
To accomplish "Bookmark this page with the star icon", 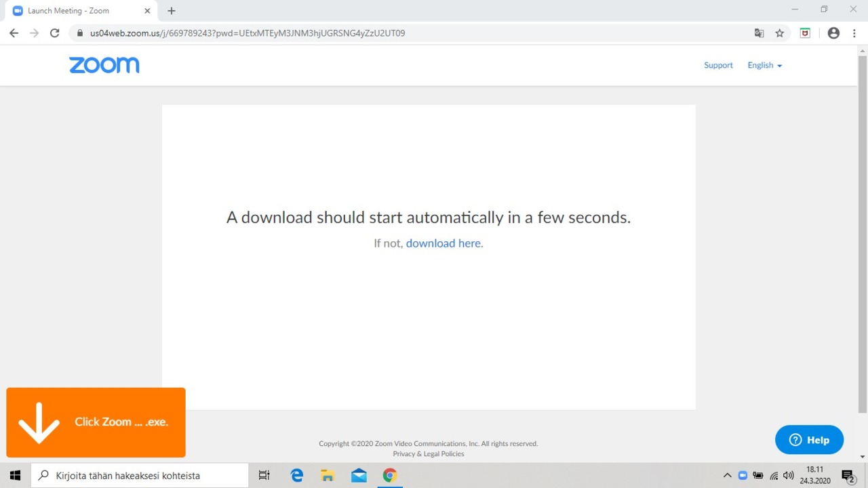I will pyautogui.click(x=780, y=33).
